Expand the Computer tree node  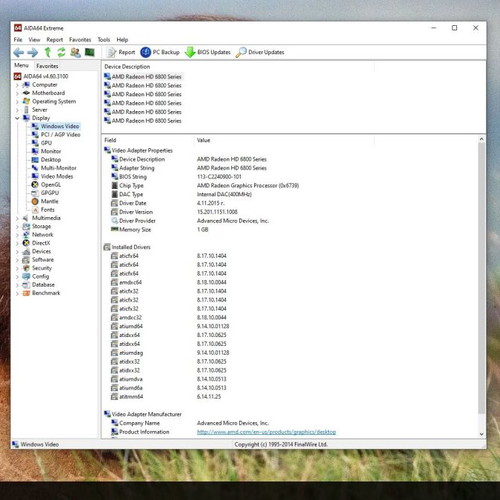coord(17,85)
